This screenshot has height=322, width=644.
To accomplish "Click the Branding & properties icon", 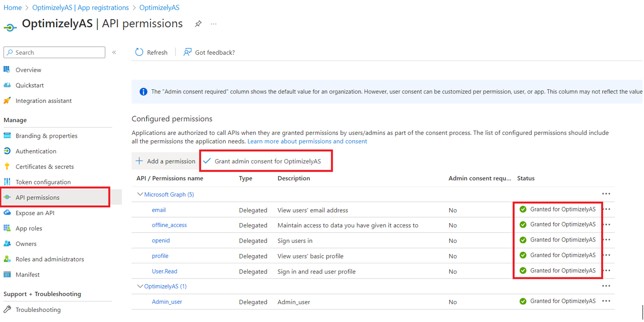I will point(7,136).
